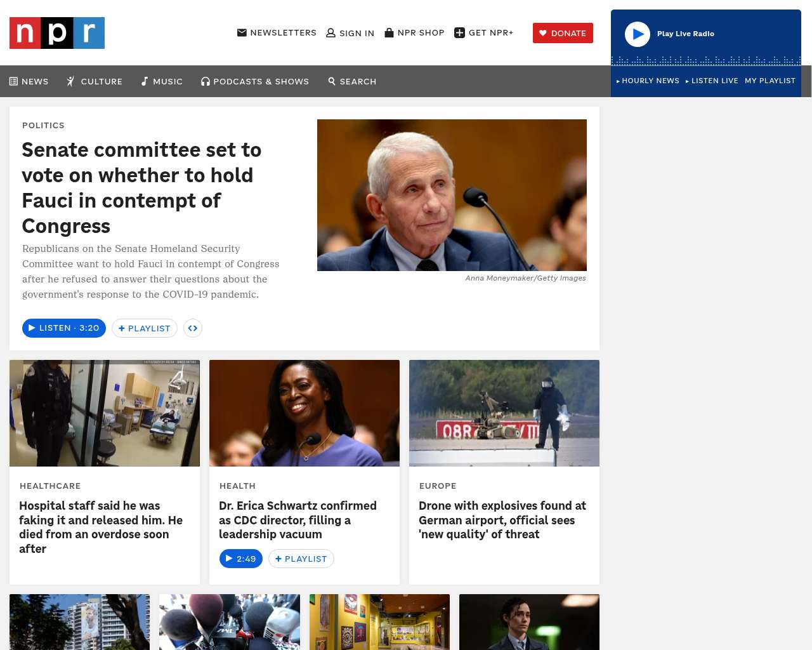Click the Newsletters link

(x=277, y=32)
